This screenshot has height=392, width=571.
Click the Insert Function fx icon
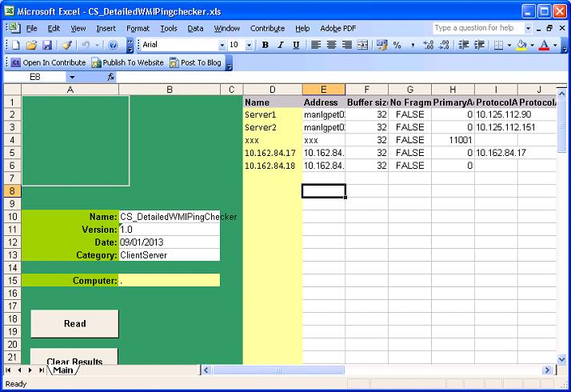coord(111,78)
